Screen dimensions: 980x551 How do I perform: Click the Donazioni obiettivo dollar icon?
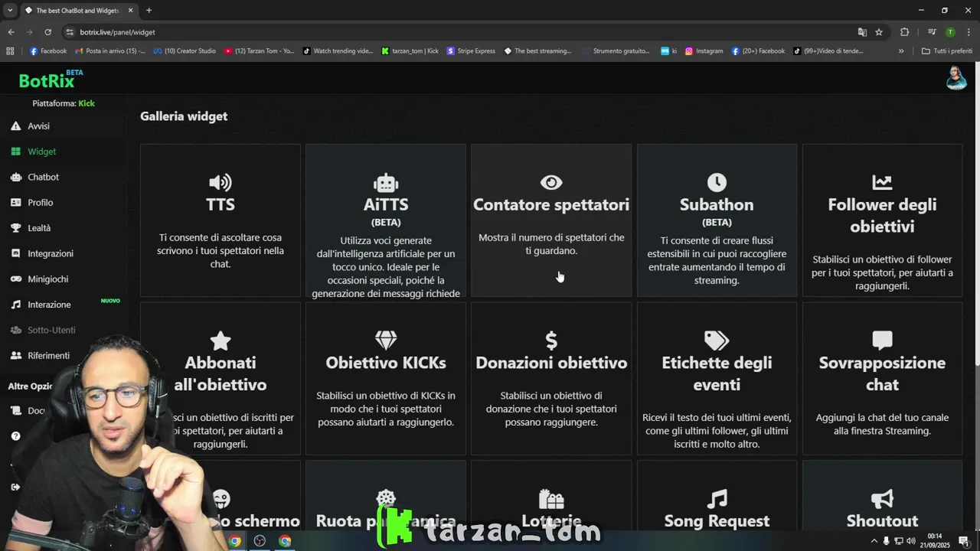pyautogui.click(x=551, y=341)
